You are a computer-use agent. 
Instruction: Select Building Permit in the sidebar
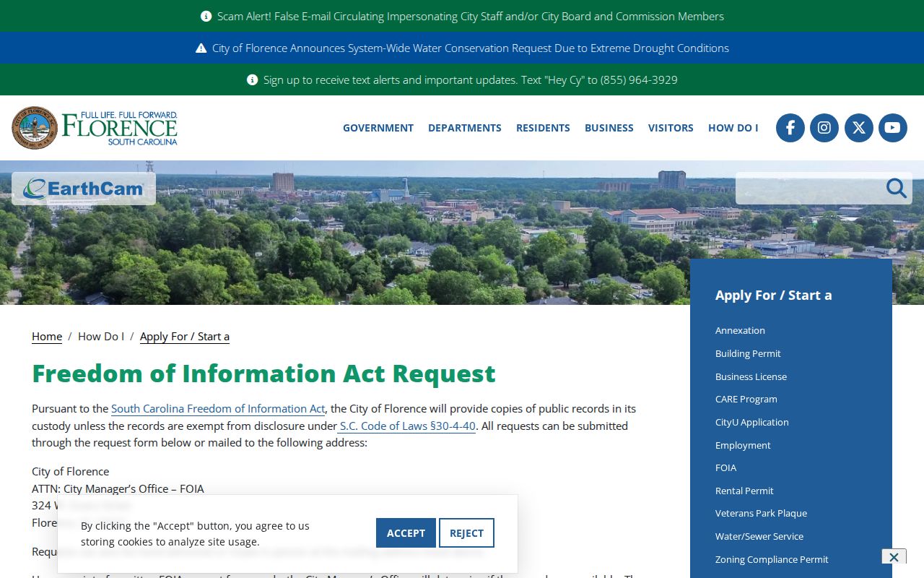[x=748, y=353]
